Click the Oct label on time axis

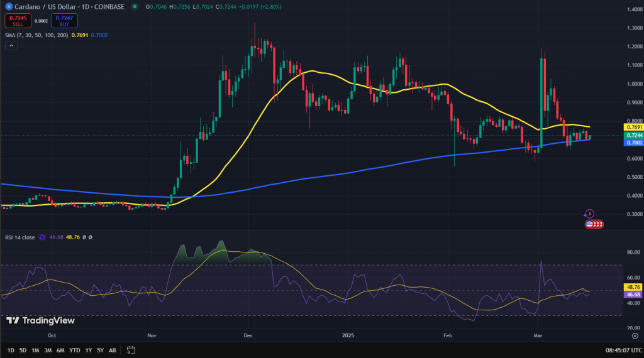tap(52, 335)
